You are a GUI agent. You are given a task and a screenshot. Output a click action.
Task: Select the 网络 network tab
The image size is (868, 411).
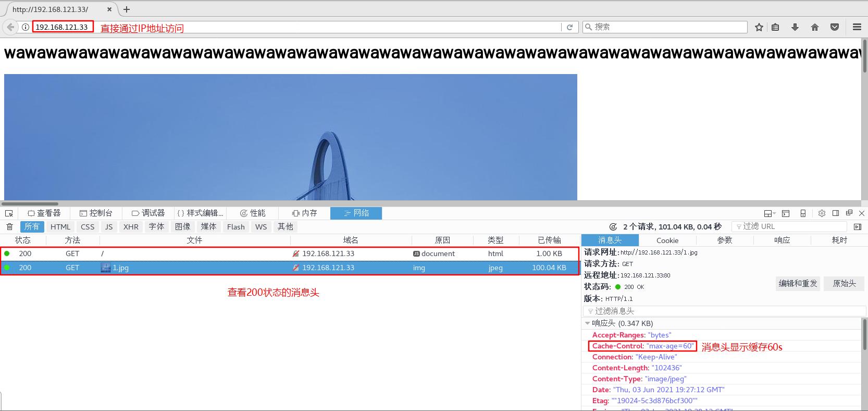356,213
